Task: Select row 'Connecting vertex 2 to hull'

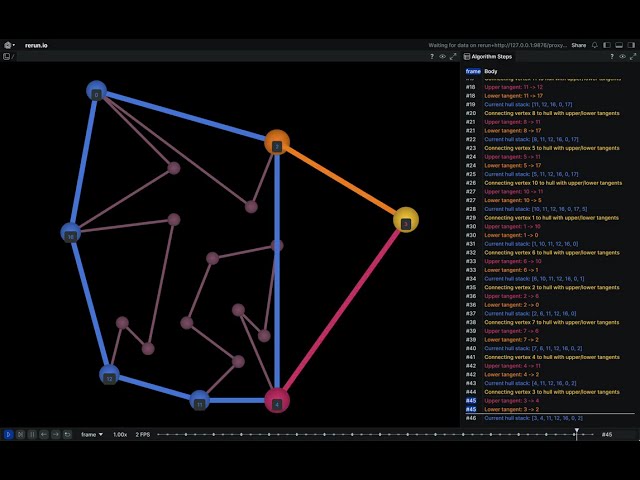Action: (550, 288)
